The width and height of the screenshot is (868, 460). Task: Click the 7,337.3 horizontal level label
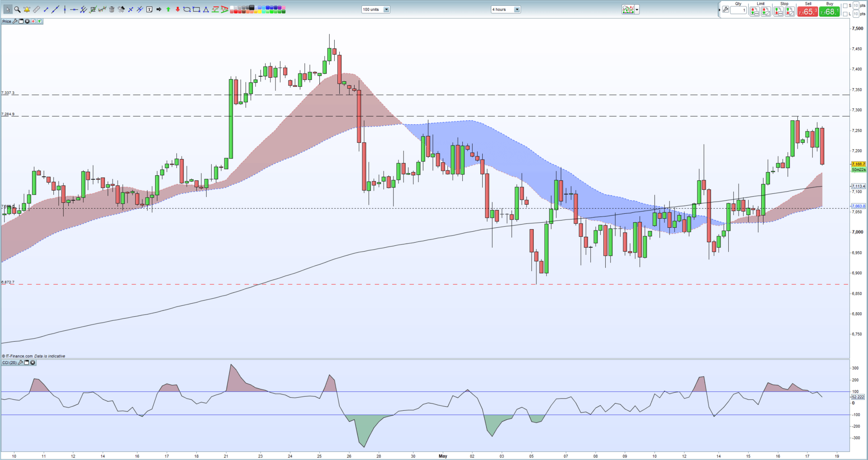click(8, 93)
